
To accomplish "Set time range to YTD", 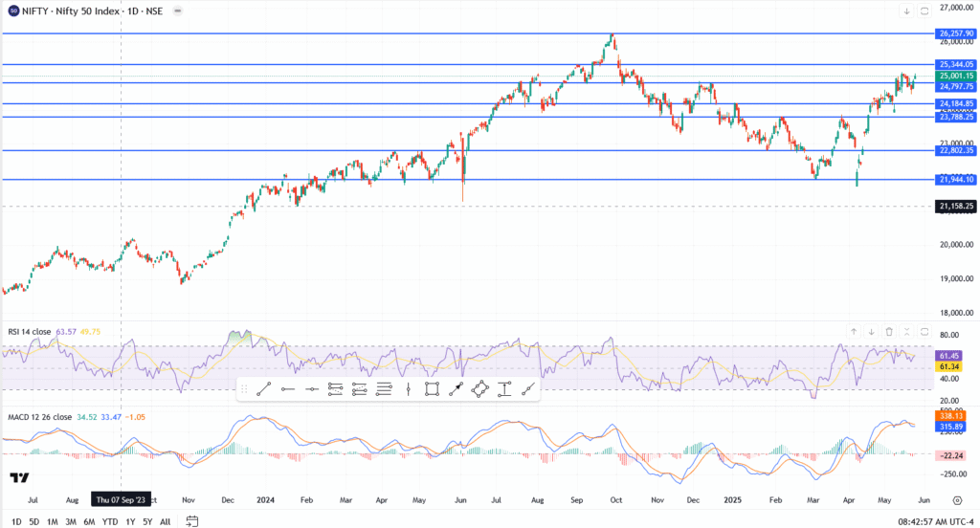I will [x=110, y=521].
